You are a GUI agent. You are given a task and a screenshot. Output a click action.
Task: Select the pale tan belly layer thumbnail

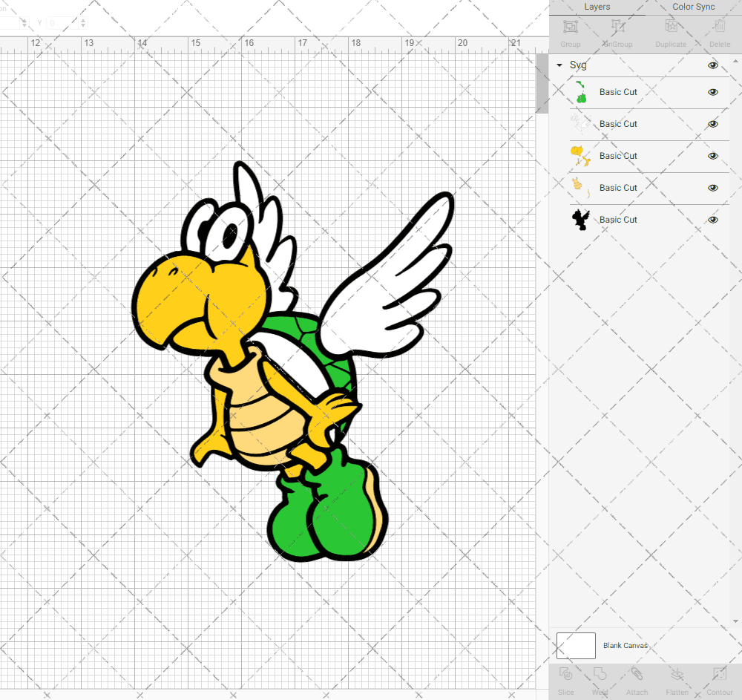(581, 188)
